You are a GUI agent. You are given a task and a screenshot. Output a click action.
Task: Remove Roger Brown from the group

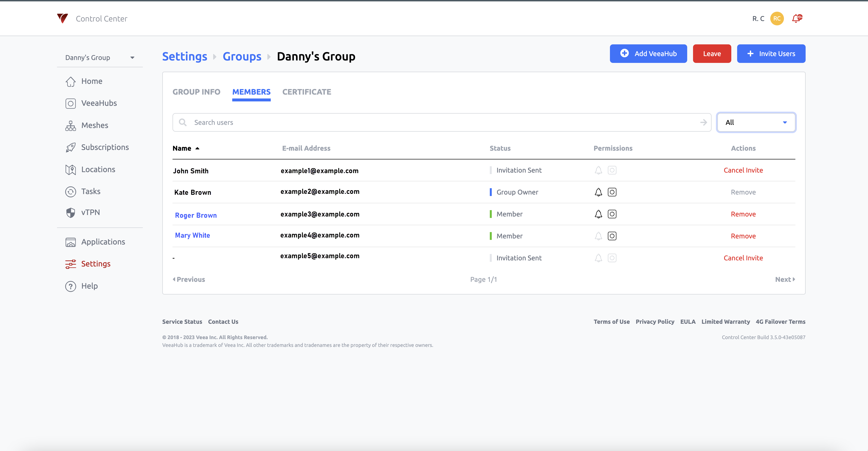coord(743,214)
